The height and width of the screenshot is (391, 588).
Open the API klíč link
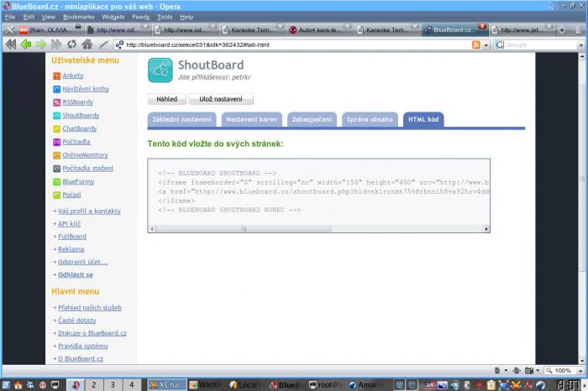pos(70,224)
